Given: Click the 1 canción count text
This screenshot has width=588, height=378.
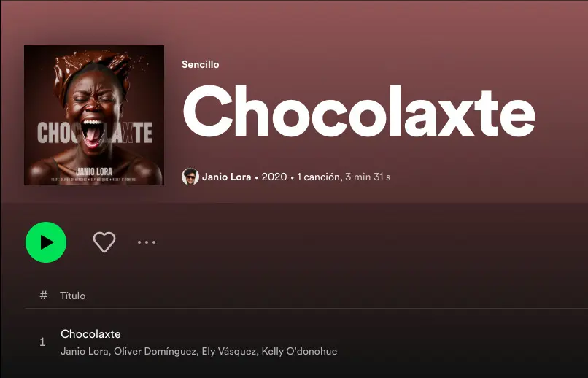Looking at the screenshot, I should click(x=319, y=177).
